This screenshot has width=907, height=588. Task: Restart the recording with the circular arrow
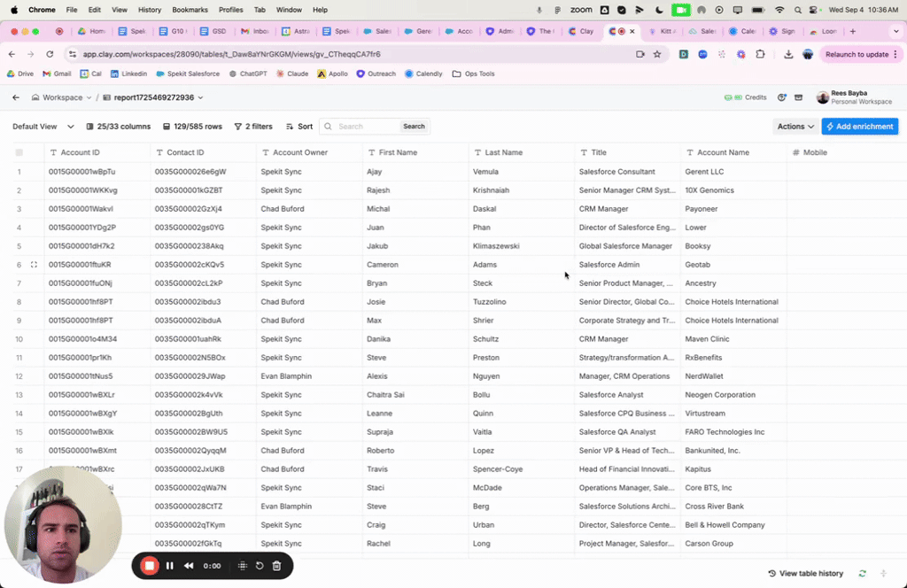[260, 566]
